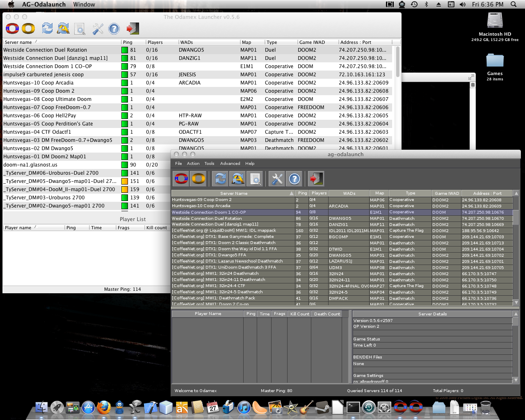Viewport: 525px width, 420px height.
Task: Open the Tools menu in ag-odalaunch
Action: pos(209,163)
